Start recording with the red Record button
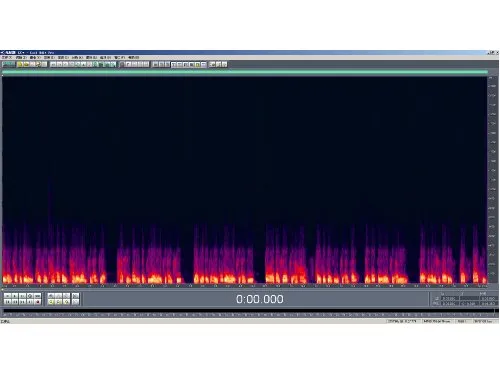Screen dimensions: 500x375 (38, 302)
